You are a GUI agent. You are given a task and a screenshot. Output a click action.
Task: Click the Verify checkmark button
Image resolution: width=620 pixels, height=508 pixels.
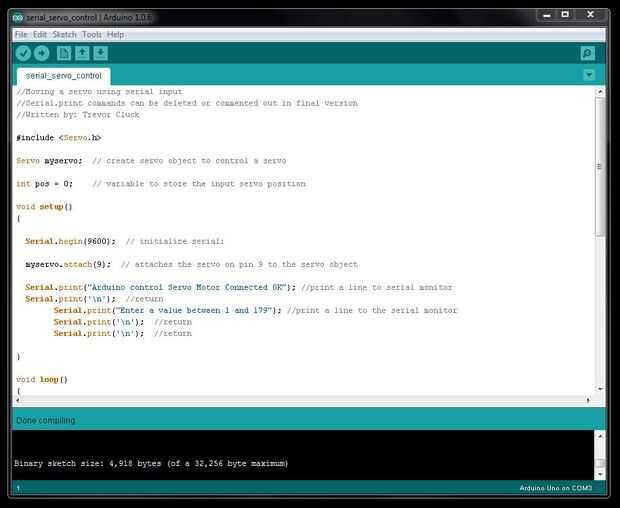click(23, 53)
